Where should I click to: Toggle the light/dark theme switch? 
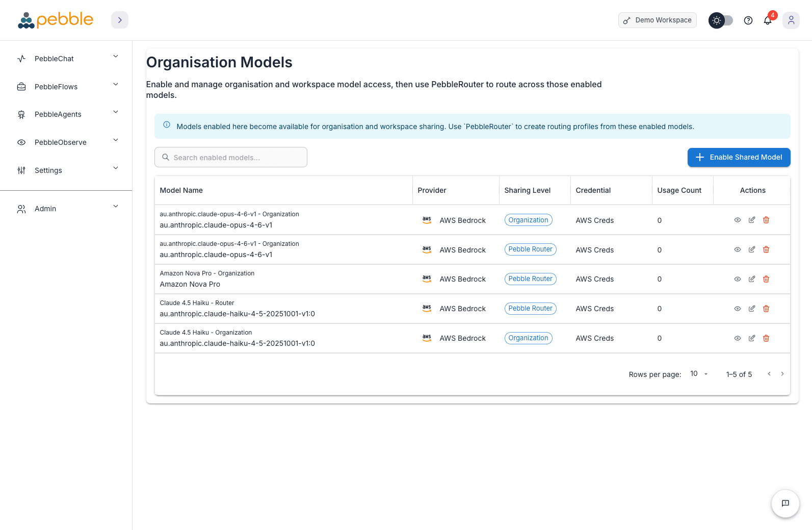[x=721, y=20]
